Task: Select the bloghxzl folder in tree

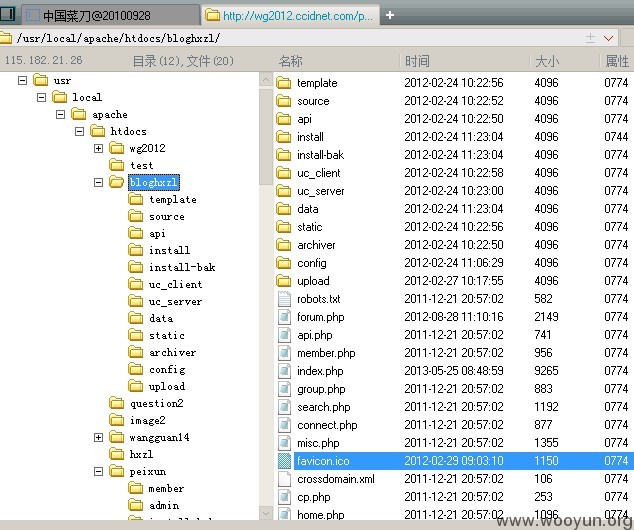Action: click(x=154, y=182)
